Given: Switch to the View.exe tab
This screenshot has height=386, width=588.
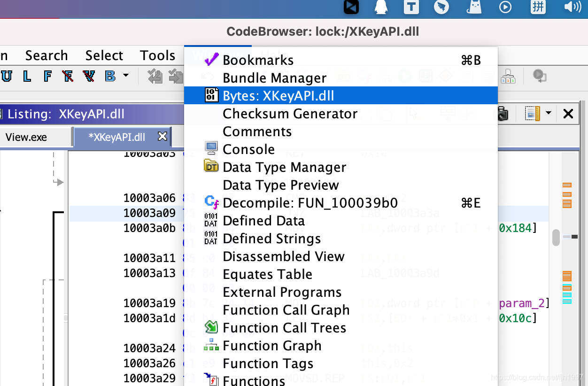Looking at the screenshot, I should click(26, 137).
